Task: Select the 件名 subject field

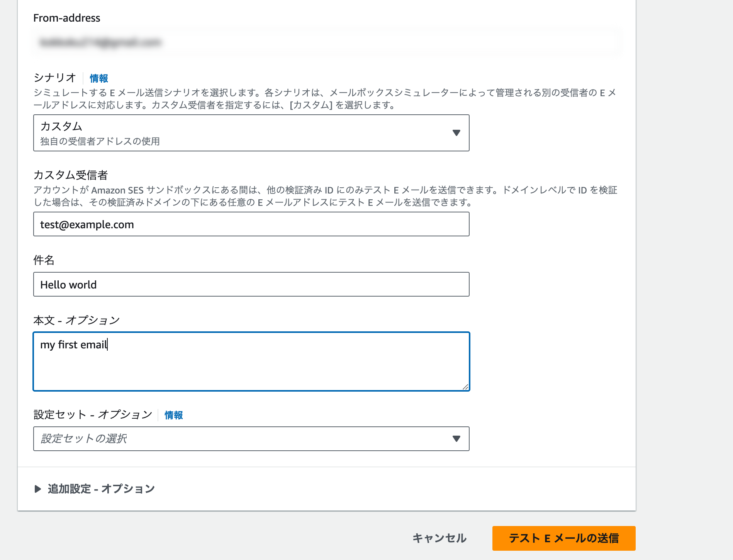Action: (x=251, y=285)
